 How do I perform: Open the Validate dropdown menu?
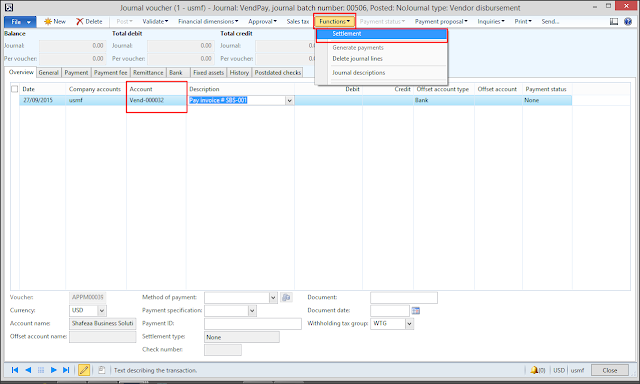point(155,22)
